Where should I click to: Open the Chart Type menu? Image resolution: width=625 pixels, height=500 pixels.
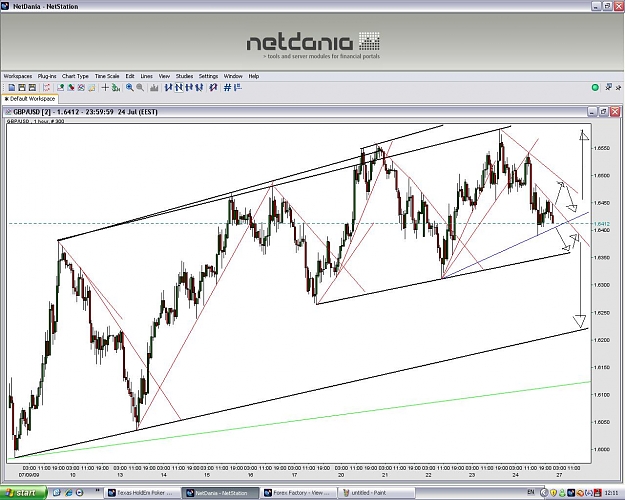[75, 76]
